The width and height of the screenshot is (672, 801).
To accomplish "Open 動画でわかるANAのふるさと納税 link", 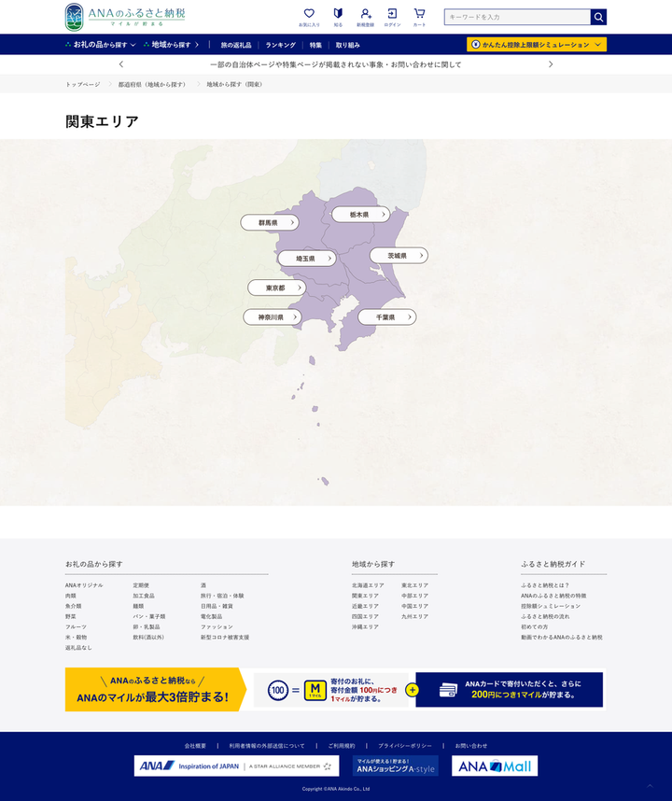I will (562, 637).
